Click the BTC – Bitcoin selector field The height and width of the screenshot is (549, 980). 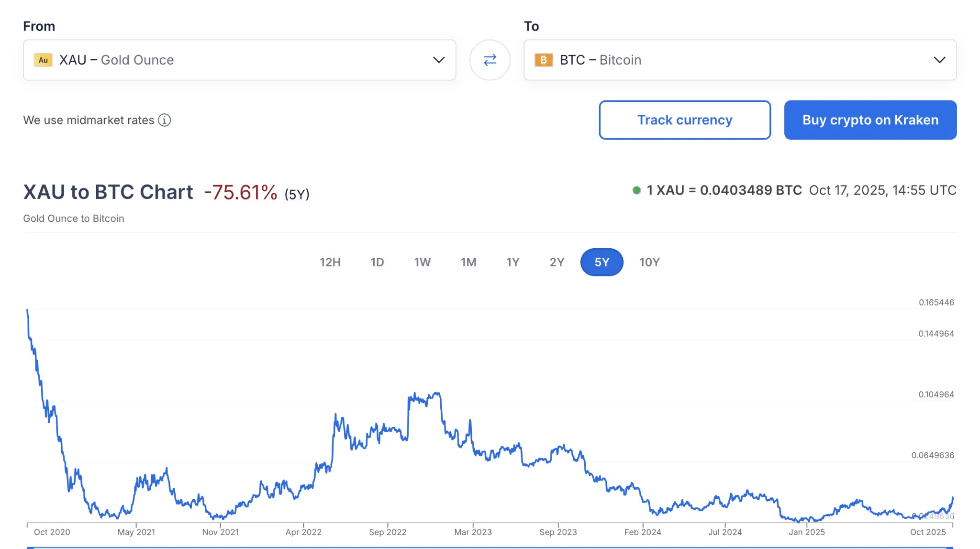coord(739,60)
